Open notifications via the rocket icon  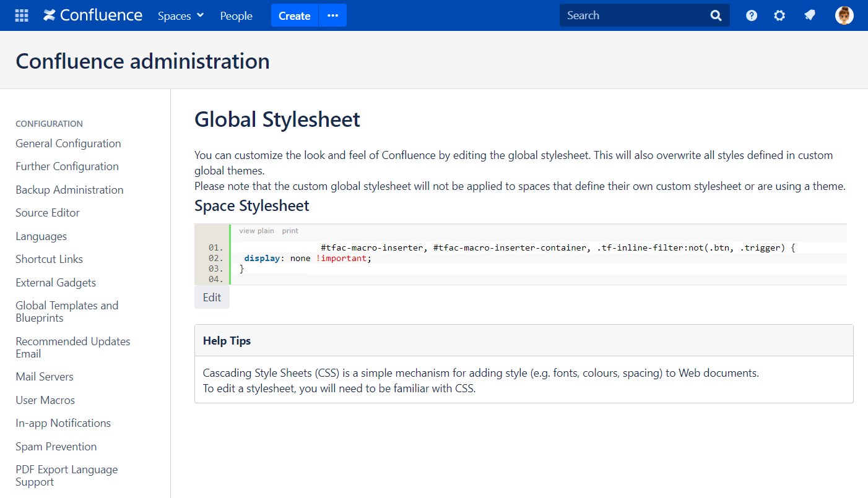pos(810,15)
